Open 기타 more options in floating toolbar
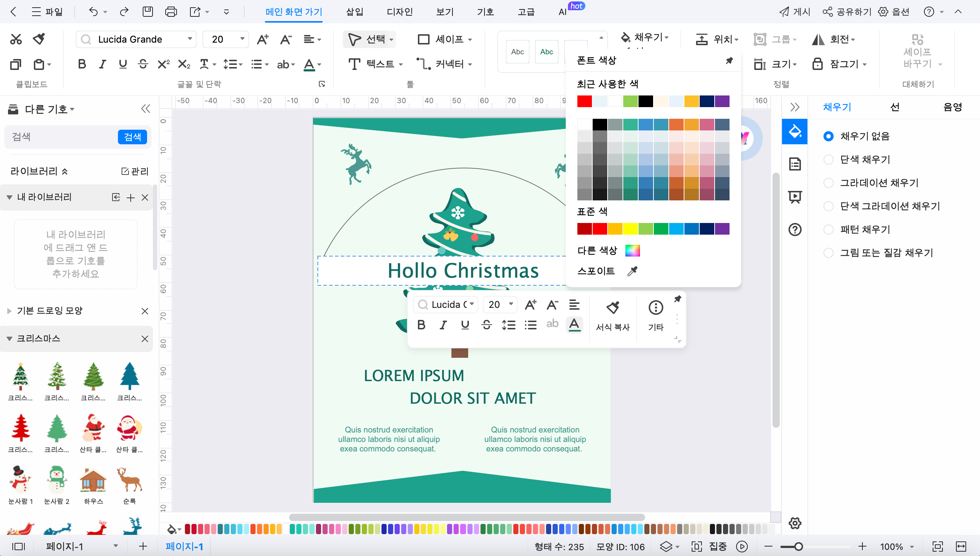The image size is (980, 556). pos(656,316)
